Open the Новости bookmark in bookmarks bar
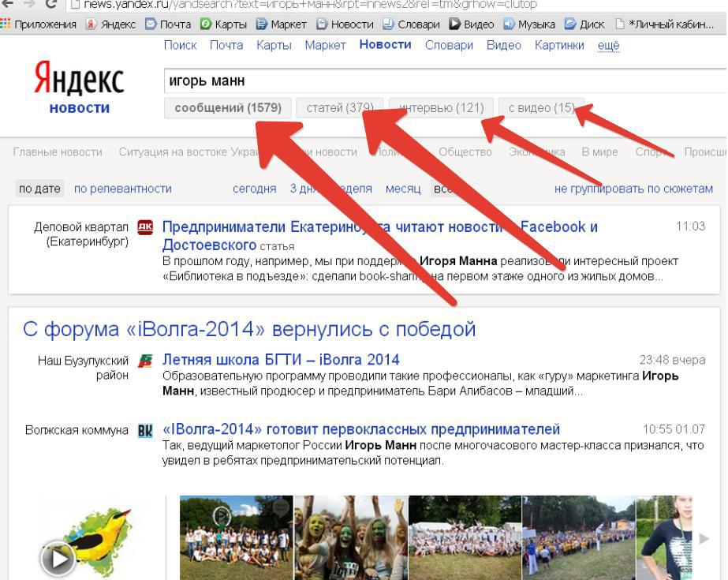Viewport: 728px width, 580px height. click(345, 24)
